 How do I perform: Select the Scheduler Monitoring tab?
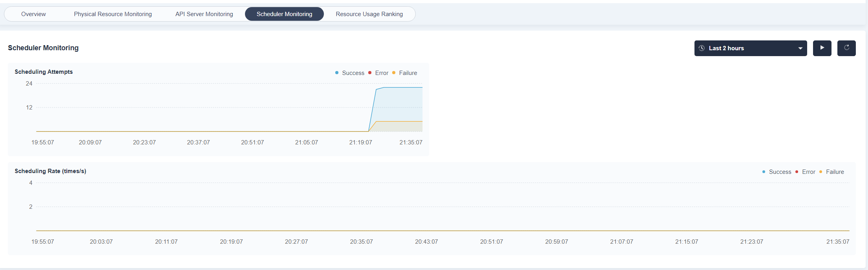click(284, 14)
